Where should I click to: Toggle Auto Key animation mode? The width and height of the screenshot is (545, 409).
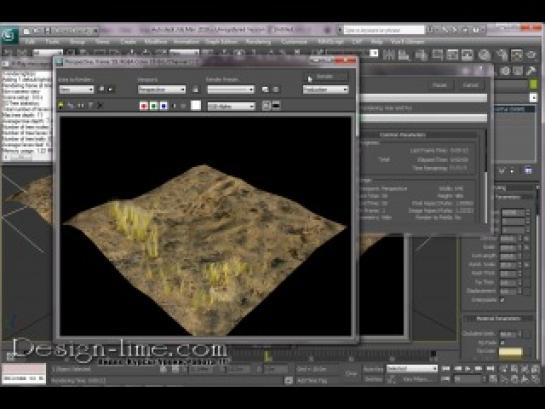coord(374,369)
